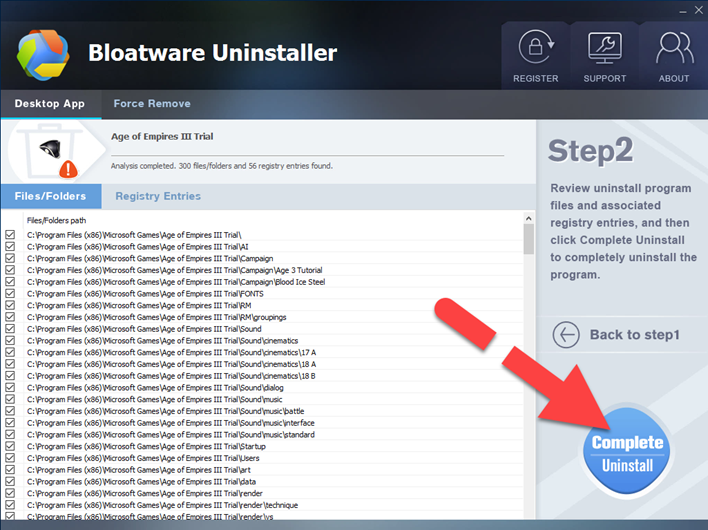Uncheck the RM\groupings folder checkbox
This screenshot has height=530, width=708.
[x=10, y=317]
